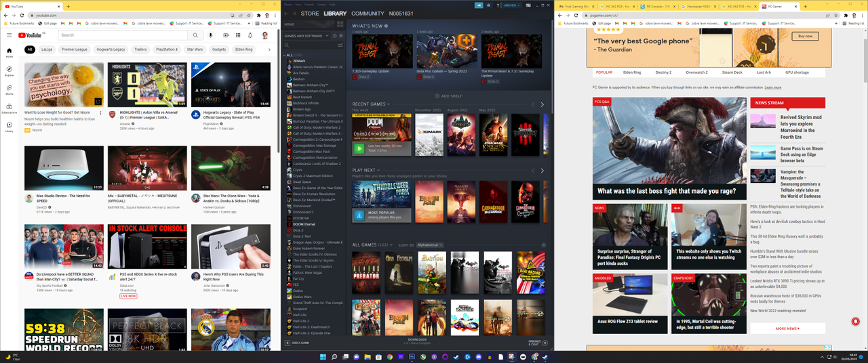Toggle Steam sort by recent clock icon

(x=334, y=36)
